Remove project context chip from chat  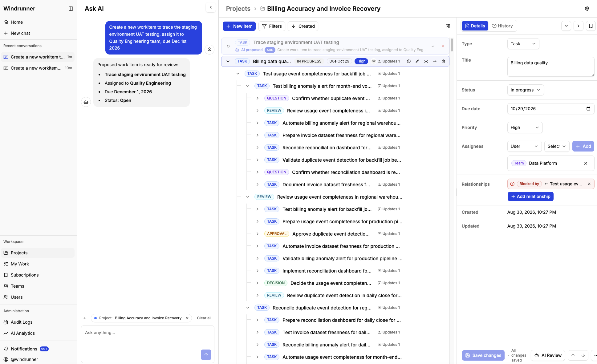187,318
